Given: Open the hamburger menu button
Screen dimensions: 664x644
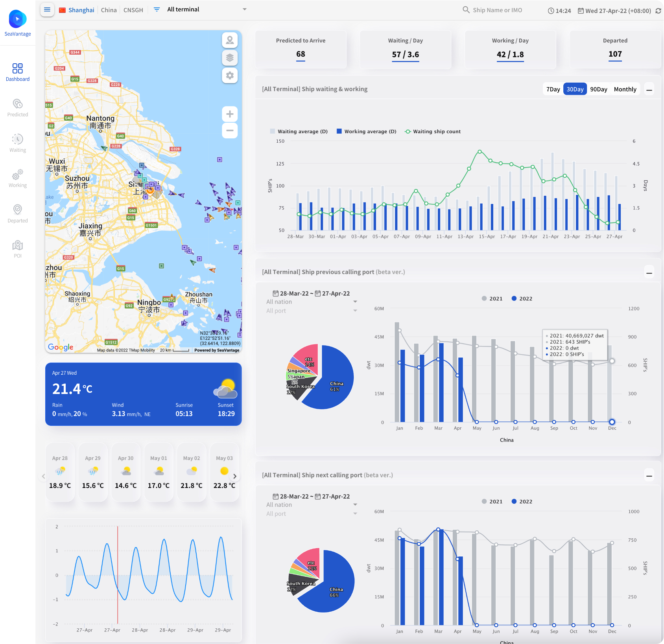Looking at the screenshot, I should coord(47,9).
